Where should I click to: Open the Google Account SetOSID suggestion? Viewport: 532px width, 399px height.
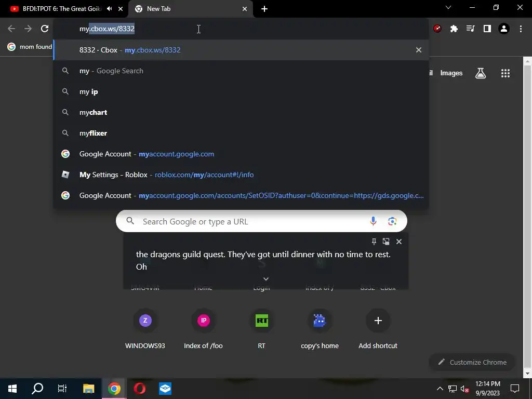point(241,195)
